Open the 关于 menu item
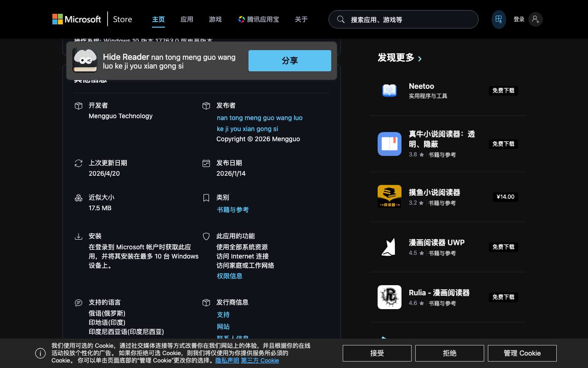Screen dimensions: 588x368 301,19
